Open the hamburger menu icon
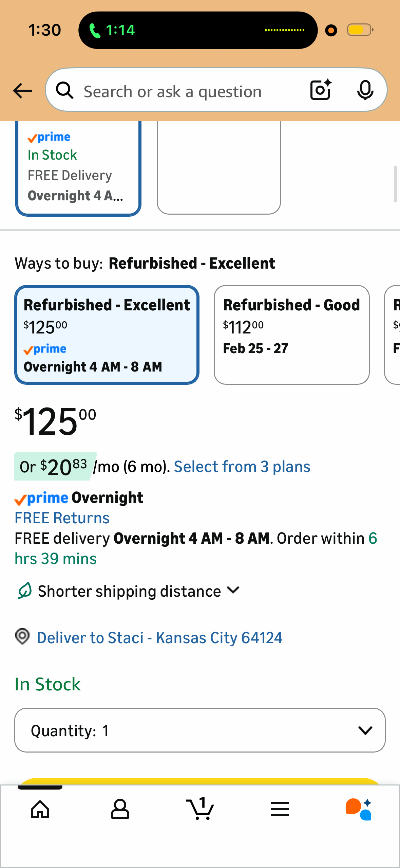 280,809
